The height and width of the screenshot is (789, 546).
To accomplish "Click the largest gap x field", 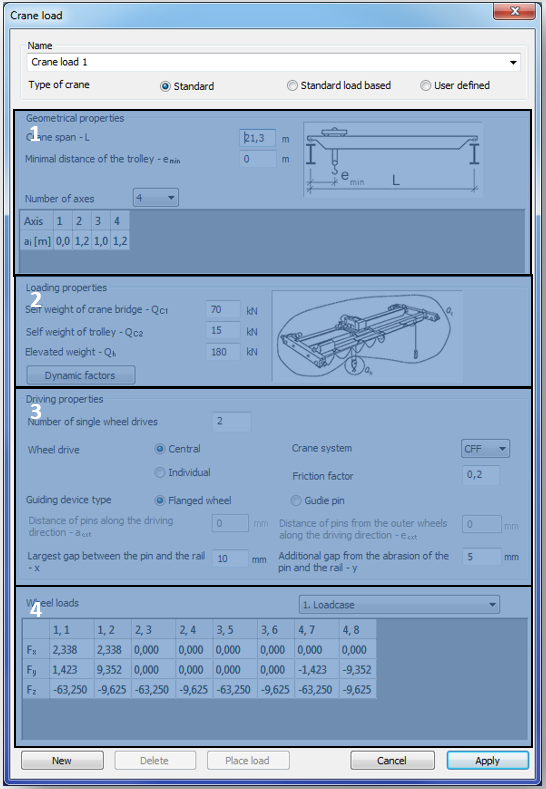I will coord(230,559).
